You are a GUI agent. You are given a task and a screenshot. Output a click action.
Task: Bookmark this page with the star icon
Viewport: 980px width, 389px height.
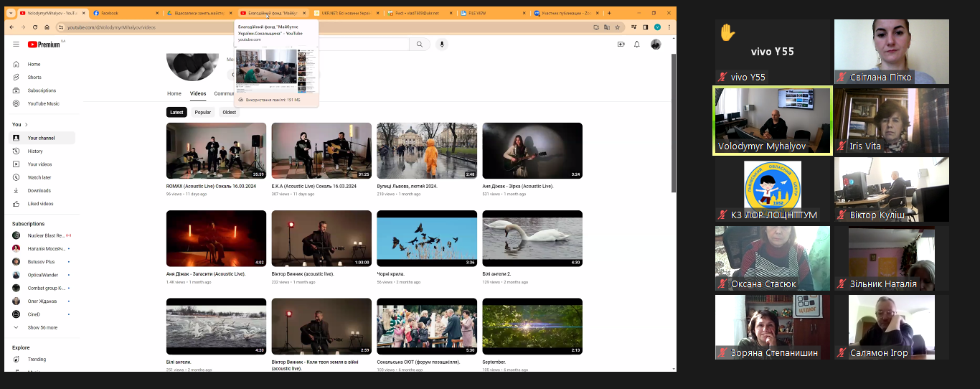617,27
